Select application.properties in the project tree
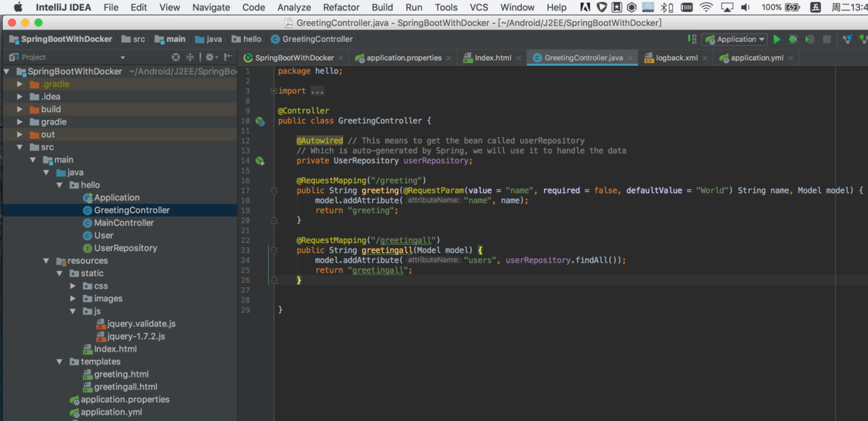The height and width of the screenshot is (421, 868). tap(125, 399)
